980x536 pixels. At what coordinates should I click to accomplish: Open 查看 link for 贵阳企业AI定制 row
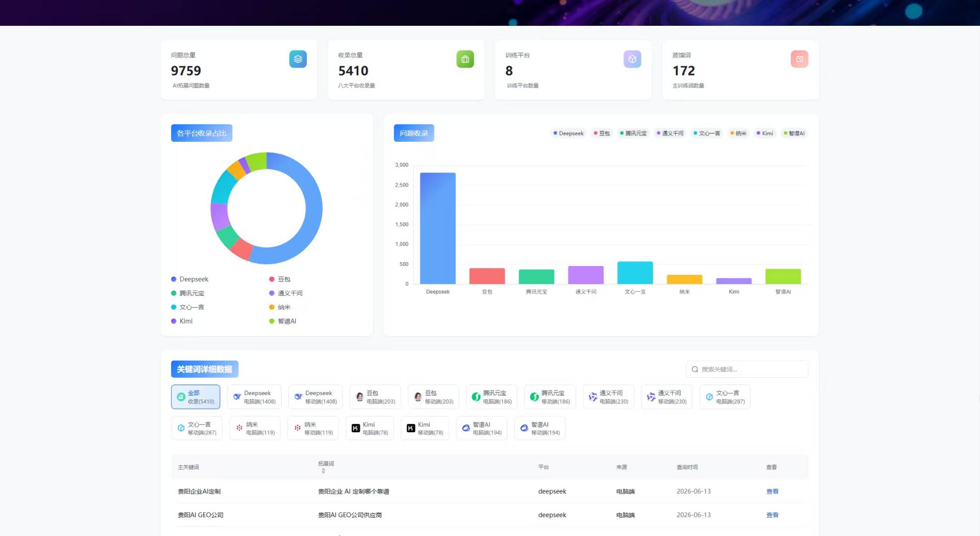click(x=772, y=491)
